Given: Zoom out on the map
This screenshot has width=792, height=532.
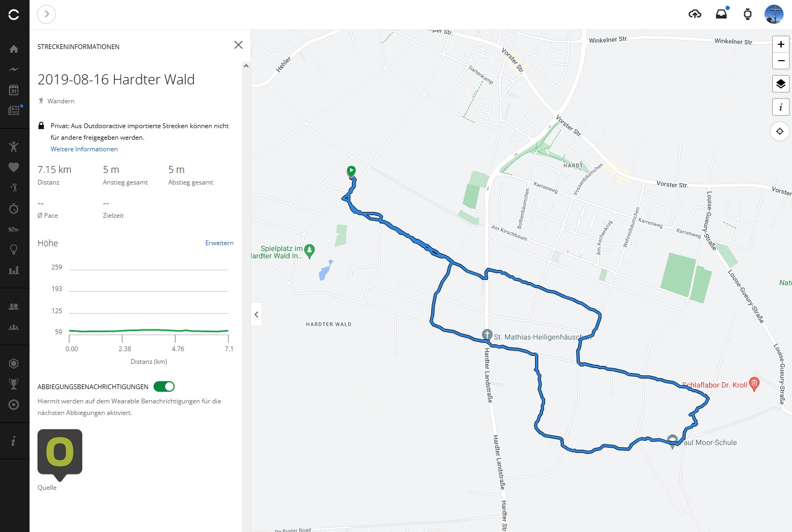Looking at the screenshot, I should click(780, 61).
